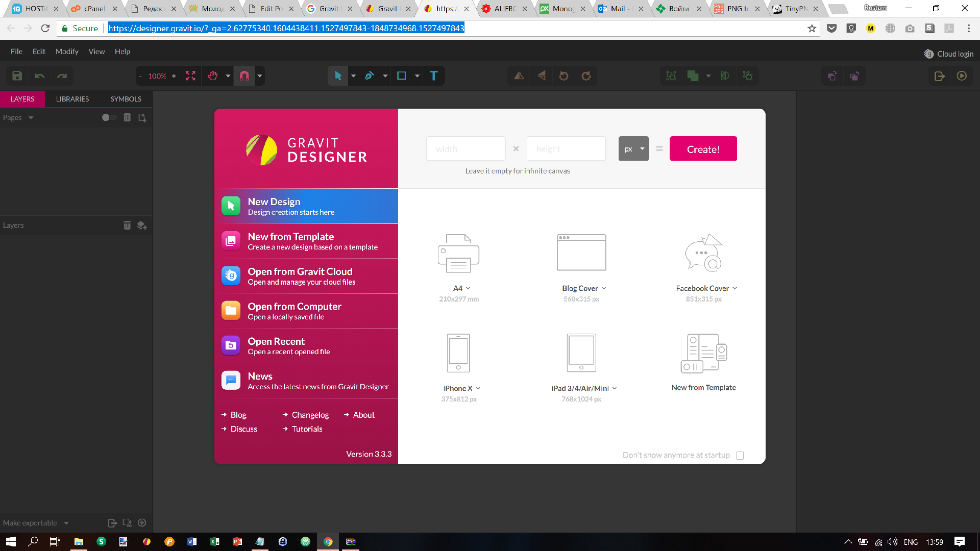Expand the iPhone X preset chevron
Image resolution: width=980 pixels, height=551 pixels.
(x=478, y=388)
